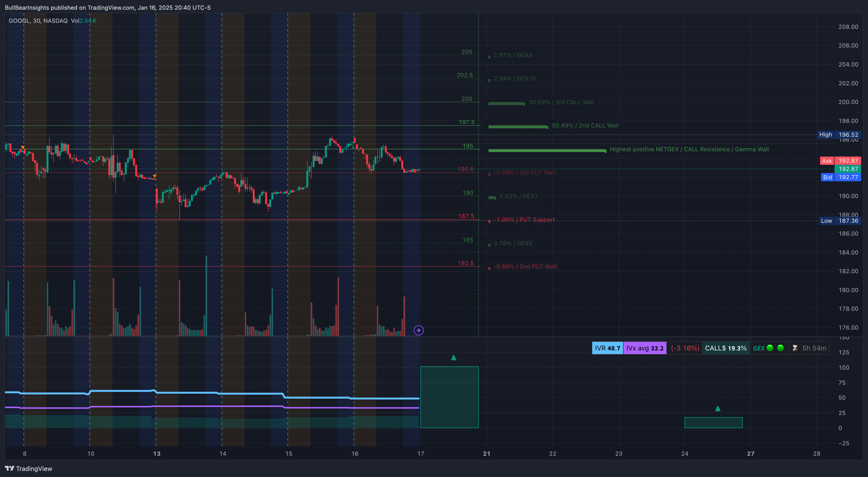Image resolution: width=868 pixels, height=477 pixels.
Task: Click the green 192.87 last price tag
Action: tap(848, 169)
